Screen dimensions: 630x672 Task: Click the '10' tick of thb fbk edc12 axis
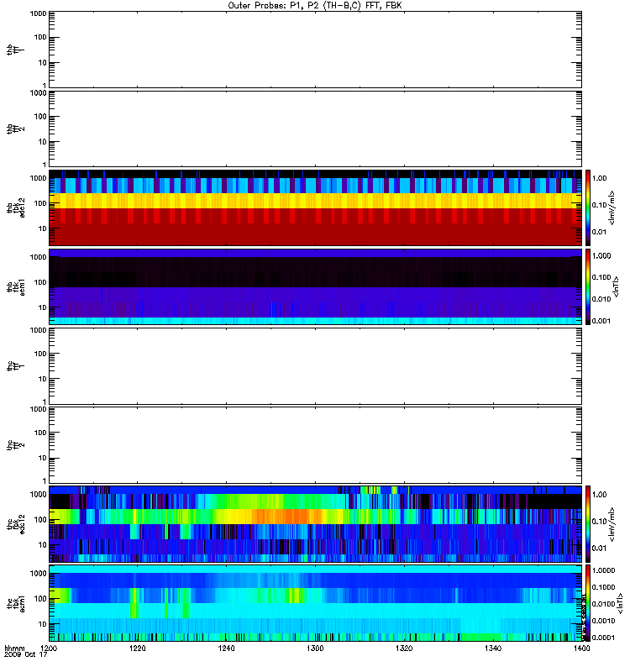[x=43, y=228]
